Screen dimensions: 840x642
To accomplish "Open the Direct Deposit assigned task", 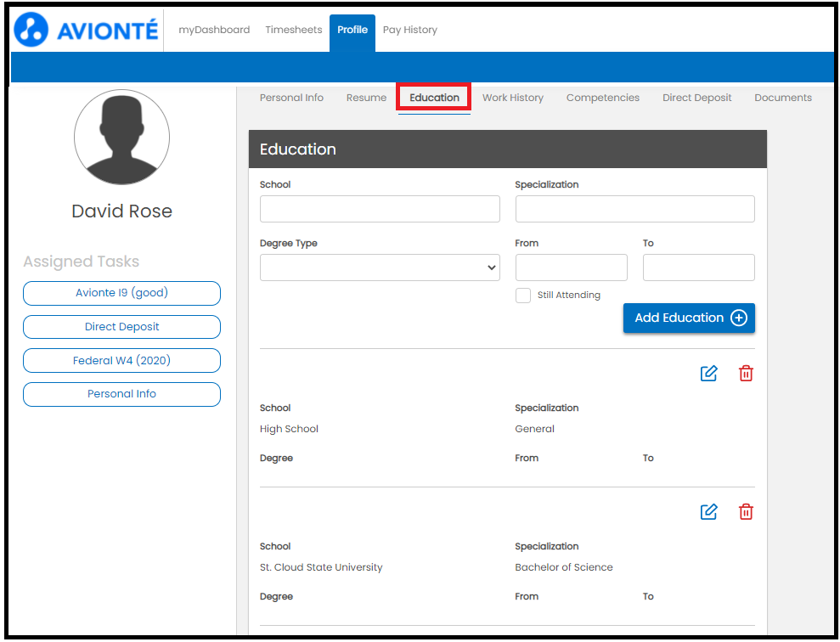I will click(121, 327).
